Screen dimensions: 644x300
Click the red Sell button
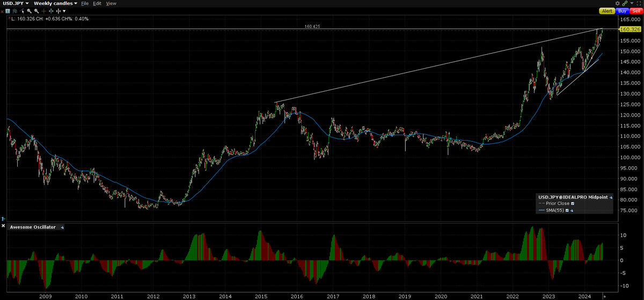[x=636, y=11]
